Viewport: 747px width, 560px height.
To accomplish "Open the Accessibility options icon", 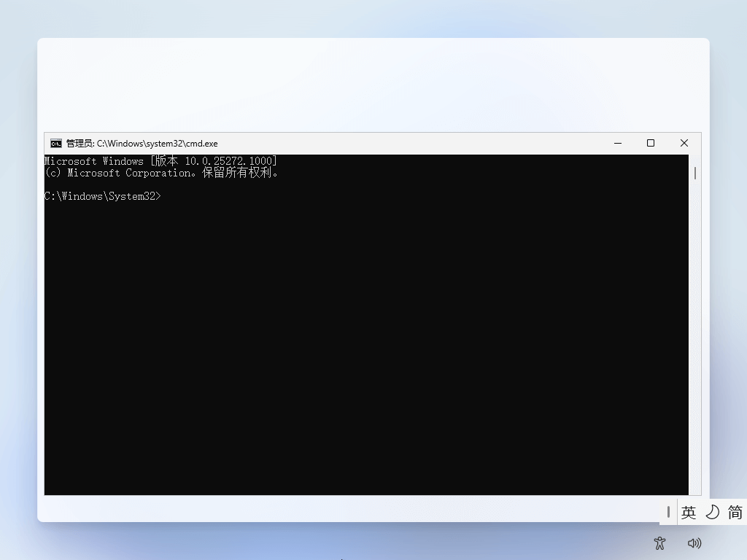I will pos(659,542).
